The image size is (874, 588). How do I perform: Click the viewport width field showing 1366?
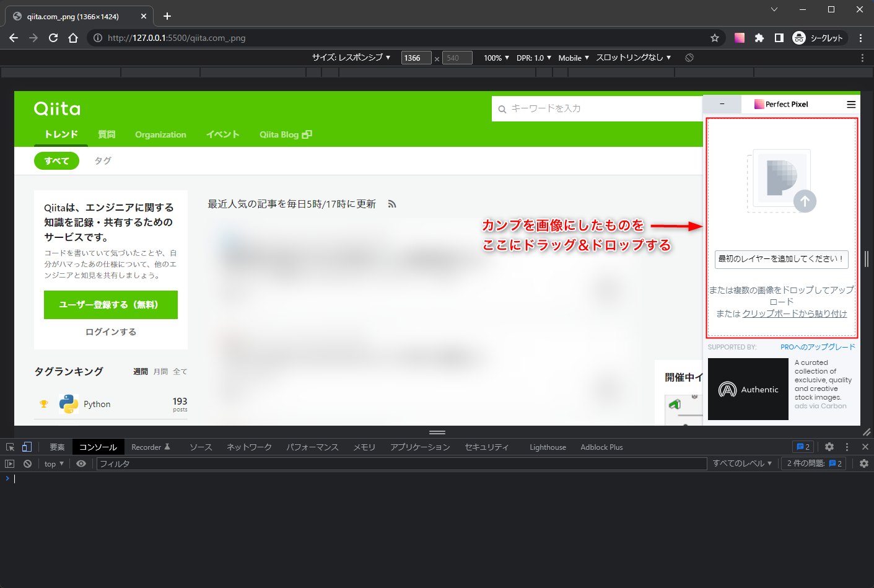(416, 58)
